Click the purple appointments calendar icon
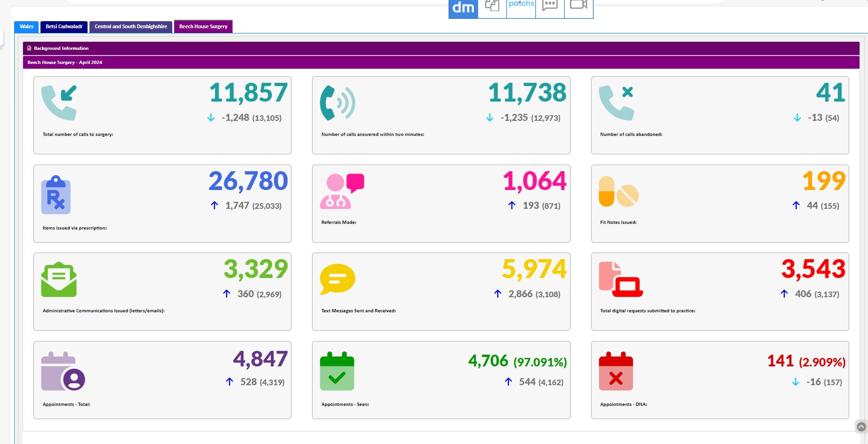The height and width of the screenshot is (444, 868). pos(63,371)
